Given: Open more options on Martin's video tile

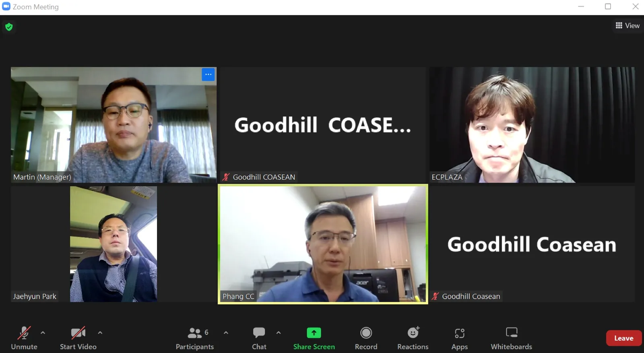Looking at the screenshot, I should point(208,74).
